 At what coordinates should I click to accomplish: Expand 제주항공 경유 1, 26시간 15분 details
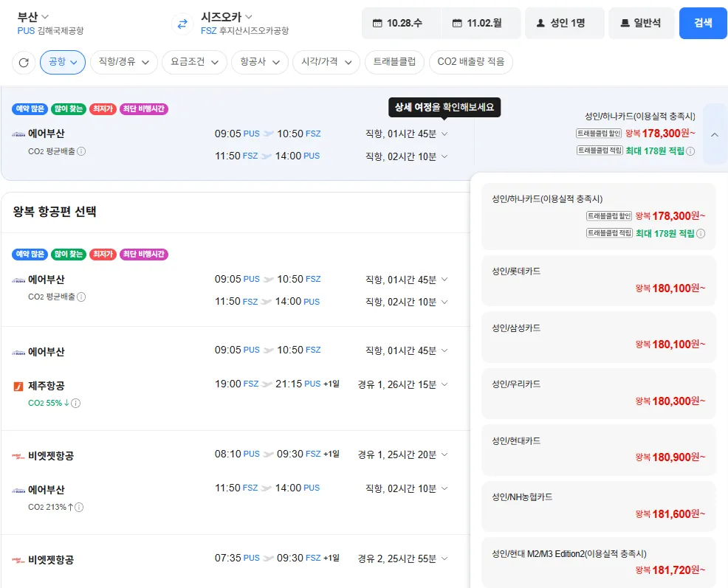tap(444, 384)
